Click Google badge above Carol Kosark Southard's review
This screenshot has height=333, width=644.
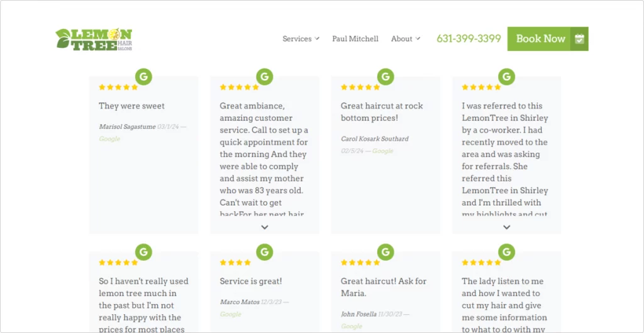point(386,77)
